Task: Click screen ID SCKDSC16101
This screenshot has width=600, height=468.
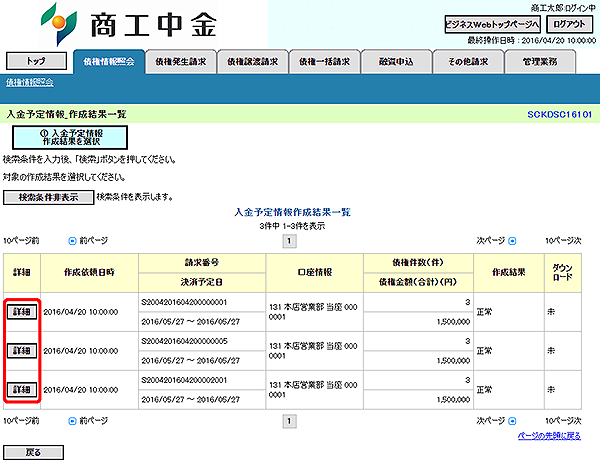Action: (559, 114)
